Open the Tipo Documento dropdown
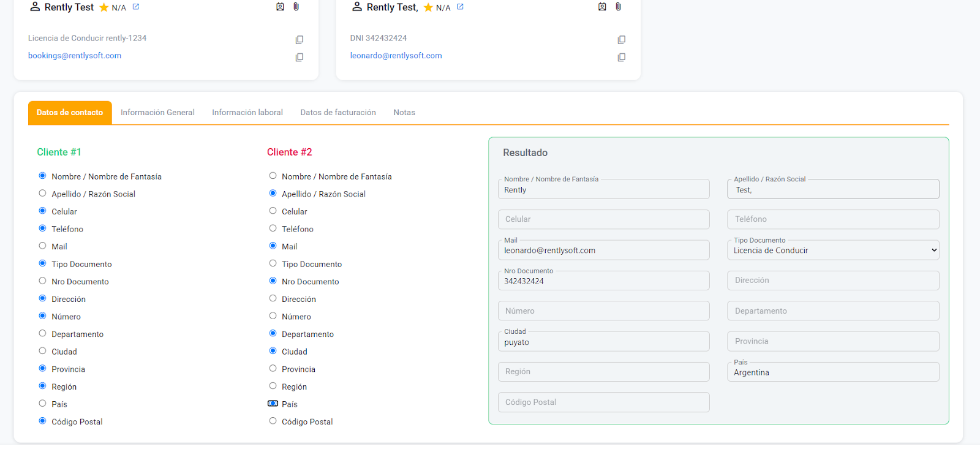This screenshot has width=980, height=449. [x=833, y=250]
